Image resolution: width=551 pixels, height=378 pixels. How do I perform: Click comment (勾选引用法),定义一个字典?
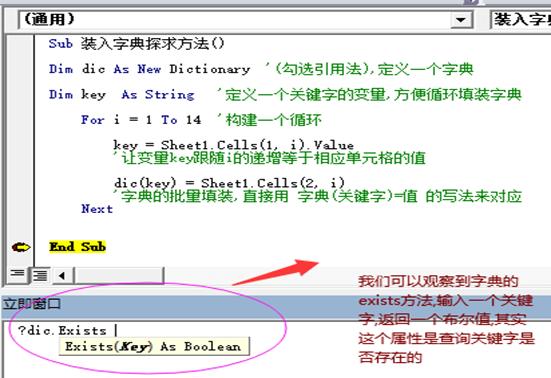coord(369,69)
